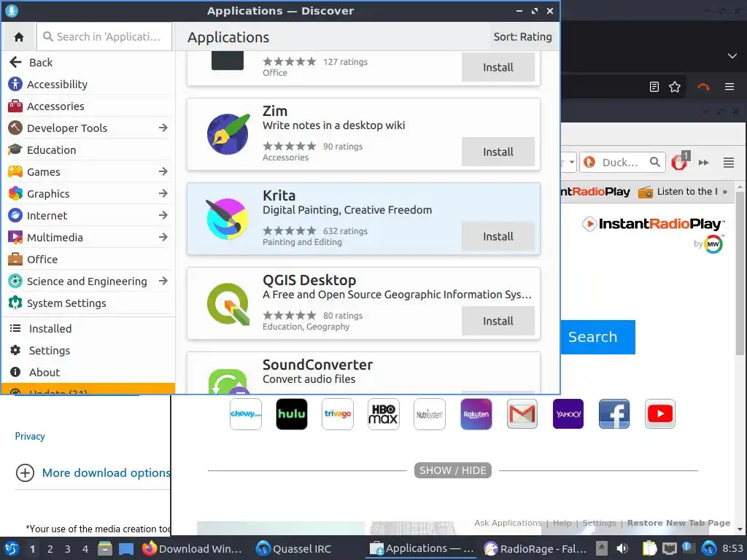Open the Yahoo shortcut tile
This screenshot has width=747, height=560.
click(x=568, y=414)
